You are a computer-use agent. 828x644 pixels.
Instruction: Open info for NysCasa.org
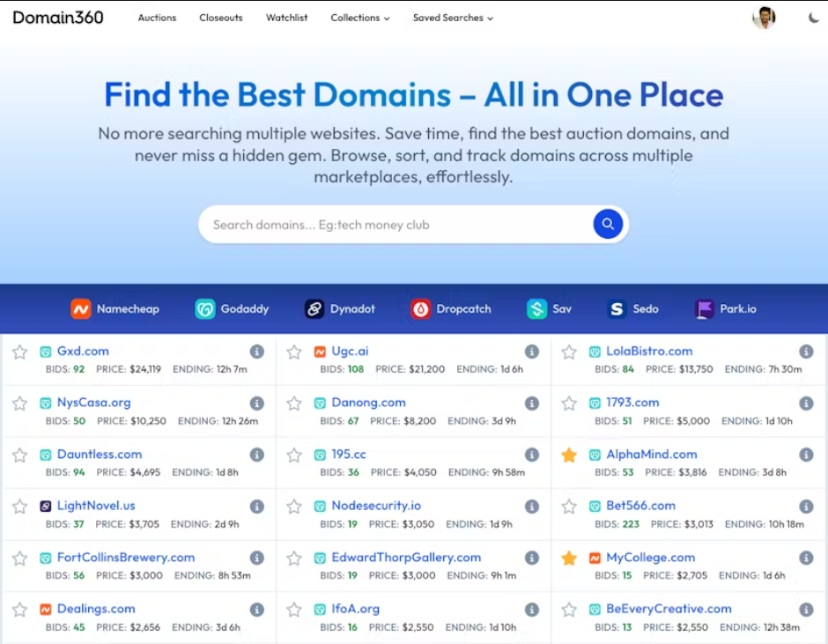257,403
